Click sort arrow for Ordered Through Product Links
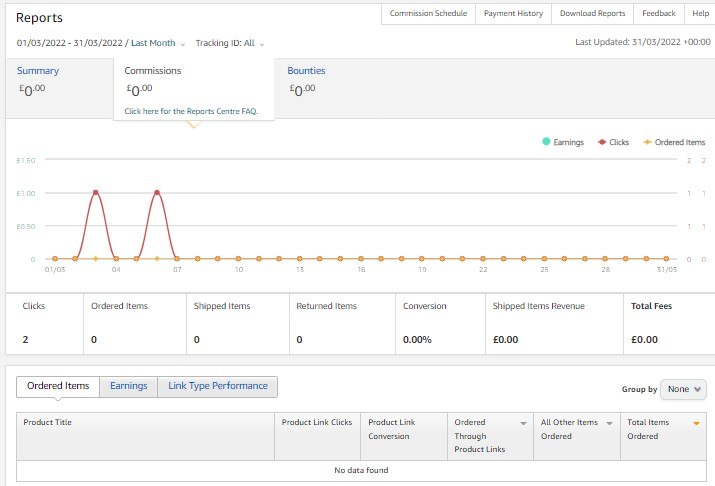 [x=523, y=424]
